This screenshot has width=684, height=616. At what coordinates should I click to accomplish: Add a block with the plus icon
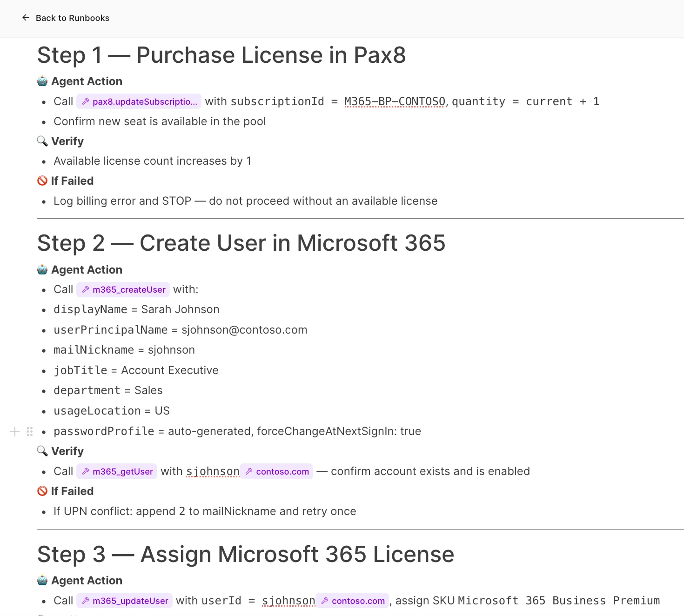coord(15,431)
